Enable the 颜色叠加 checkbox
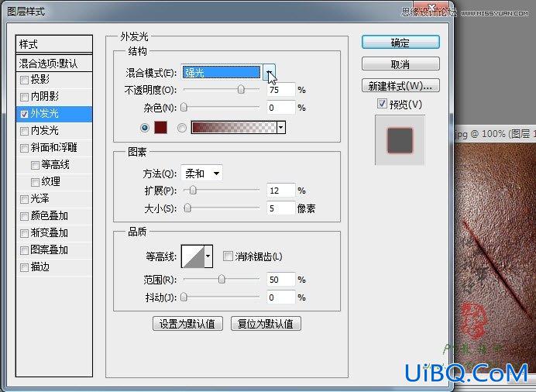Image resolution: width=536 pixels, height=392 pixels. pyautogui.click(x=24, y=216)
